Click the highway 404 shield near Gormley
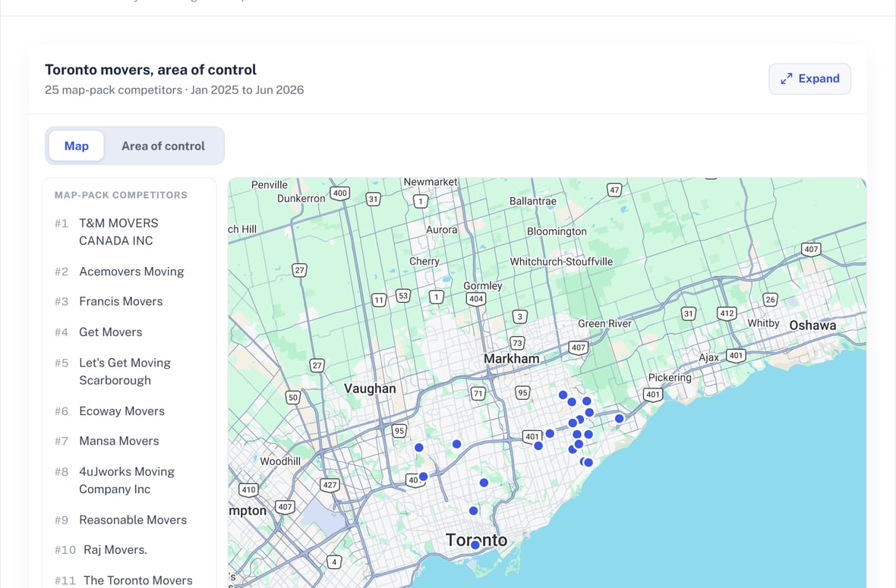896x588 pixels. tap(476, 299)
